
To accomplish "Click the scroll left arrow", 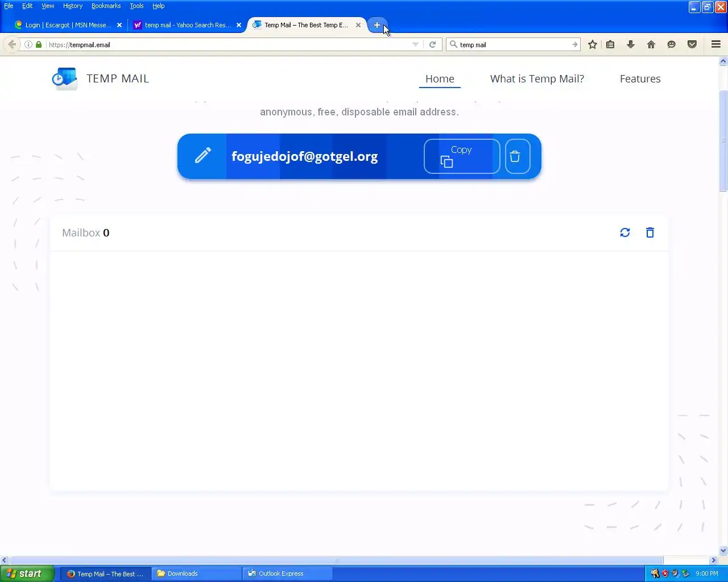I will click(x=5, y=560).
